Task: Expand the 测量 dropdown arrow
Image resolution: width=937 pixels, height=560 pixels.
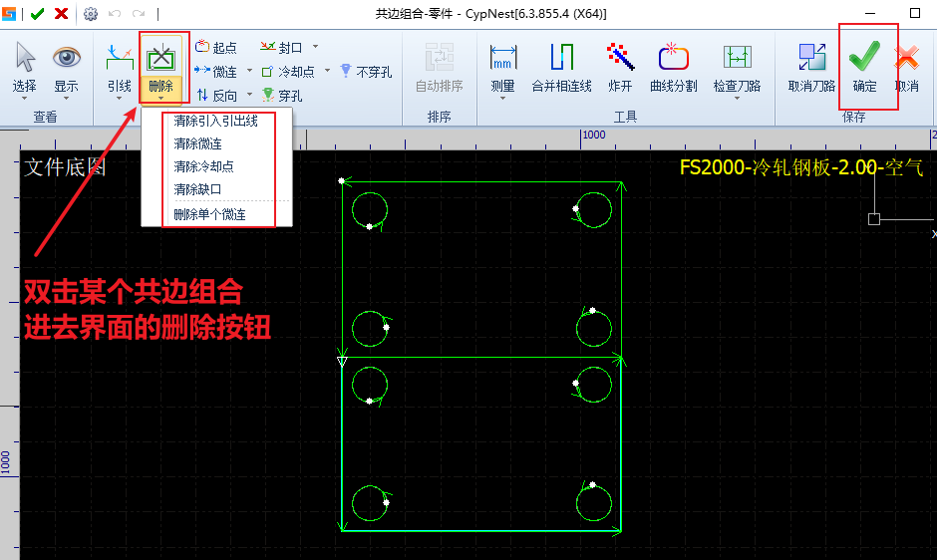Action: pos(502,99)
